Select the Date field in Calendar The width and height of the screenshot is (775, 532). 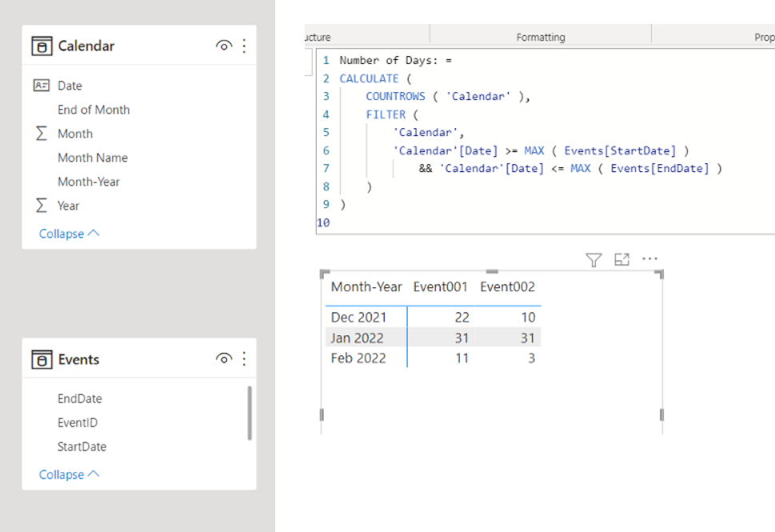point(70,86)
